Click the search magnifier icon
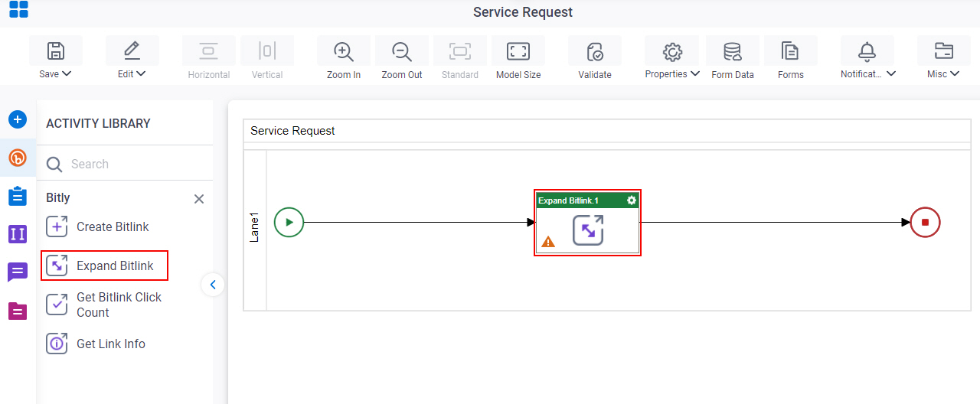The width and height of the screenshot is (980, 404). (x=54, y=165)
